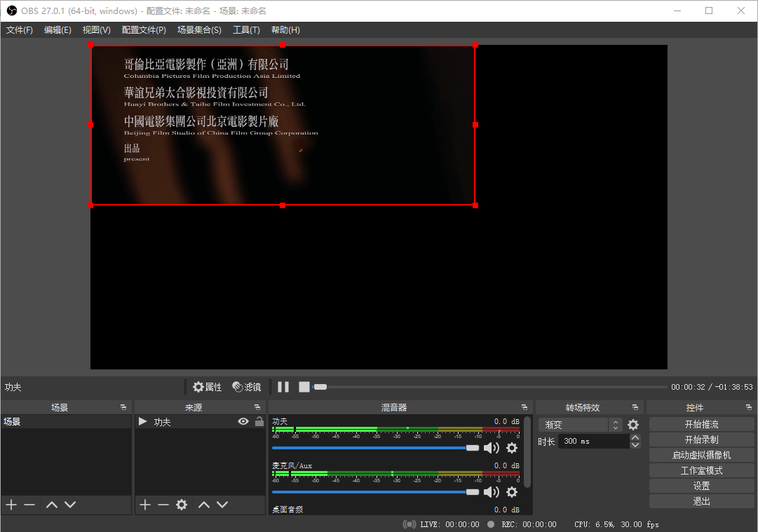758x532 pixels.
Task: Click the REC status indicator dot
Action: [491, 524]
